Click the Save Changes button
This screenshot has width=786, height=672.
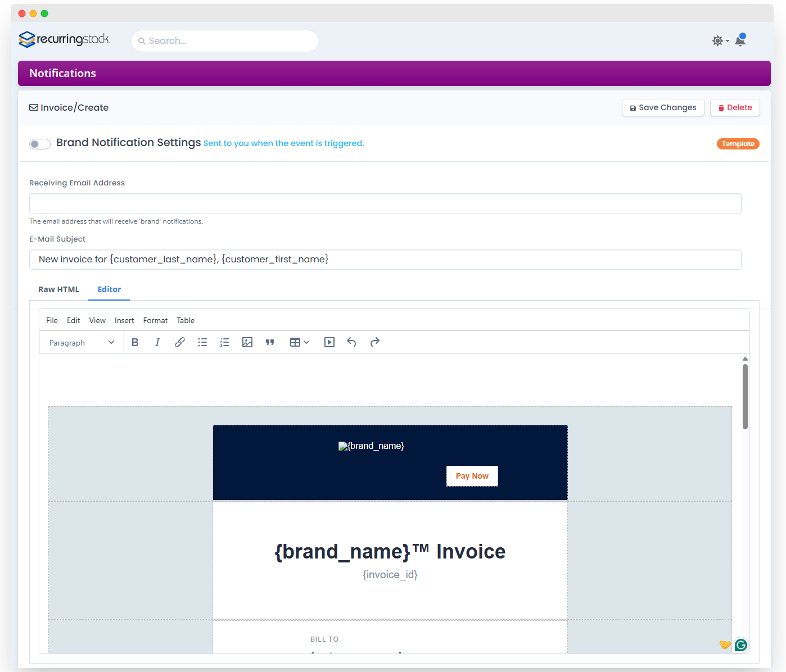663,108
